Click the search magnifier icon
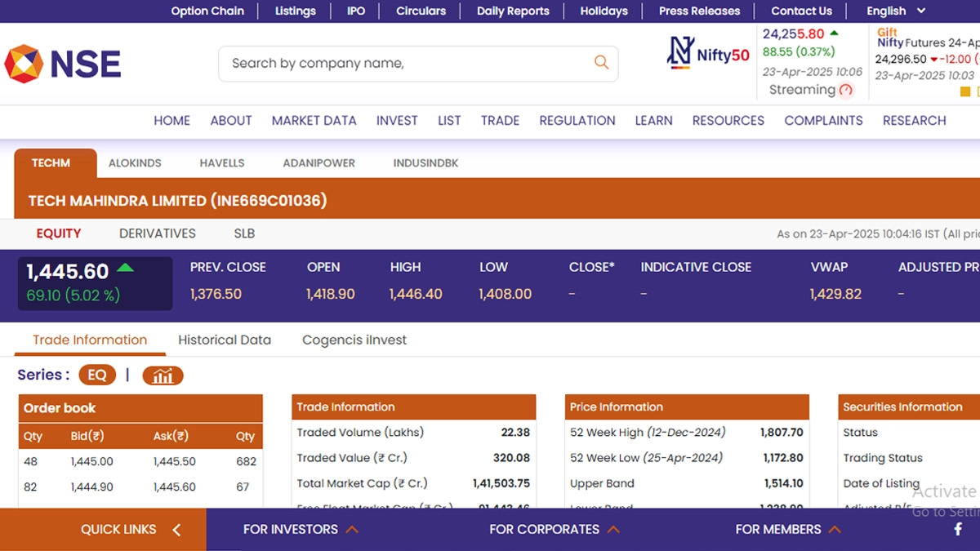Image resolution: width=980 pixels, height=551 pixels. 601,63
